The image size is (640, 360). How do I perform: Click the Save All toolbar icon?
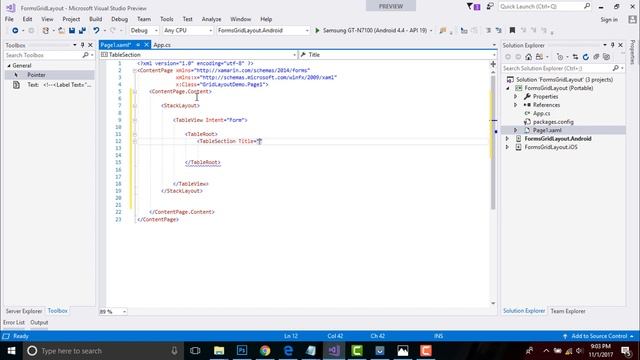[82, 31]
